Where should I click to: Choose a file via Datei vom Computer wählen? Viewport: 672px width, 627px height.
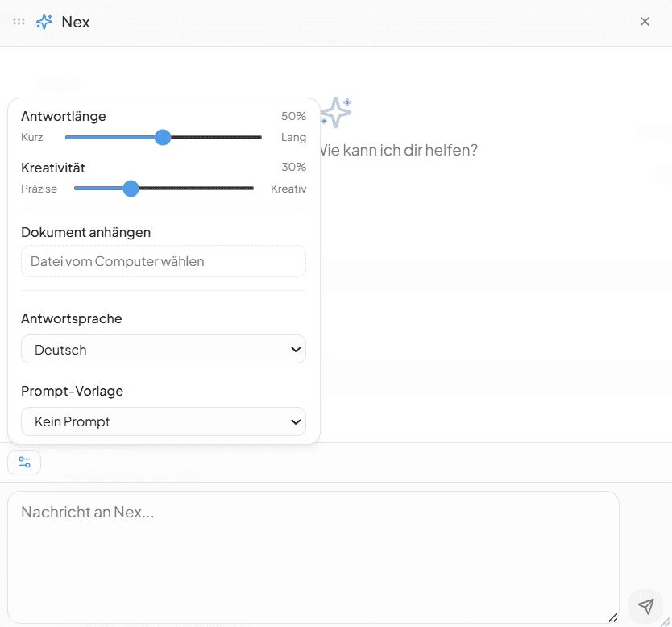(x=164, y=261)
